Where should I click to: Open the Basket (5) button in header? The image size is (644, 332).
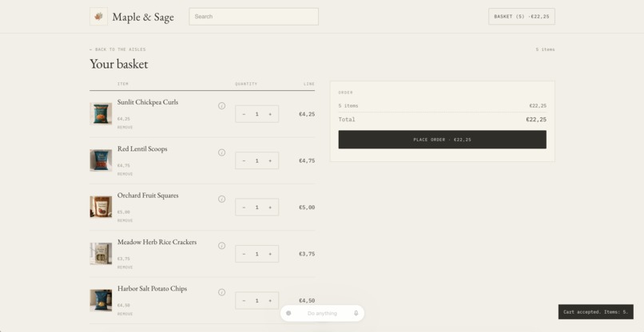coord(522,17)
